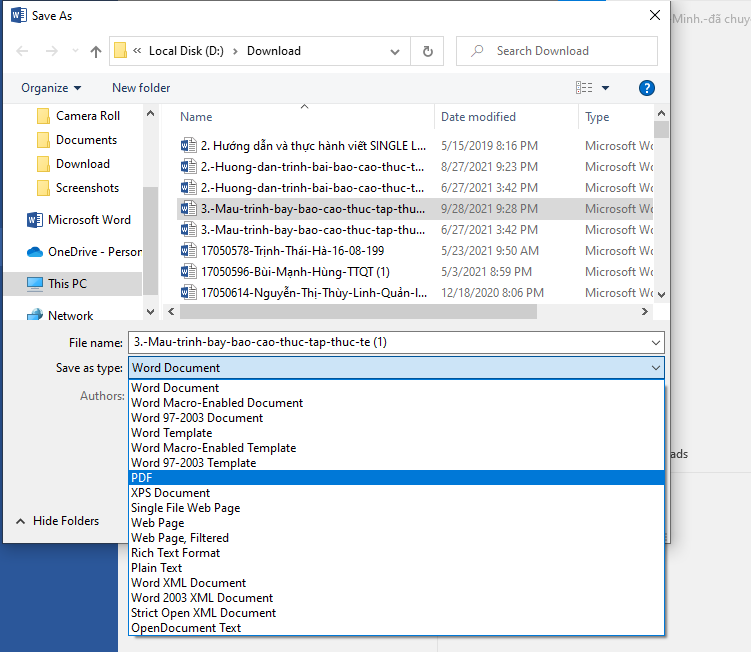The image size is (751, 652).
Task: Collapse folders with Hide Folders
Action: pos(57,521)
